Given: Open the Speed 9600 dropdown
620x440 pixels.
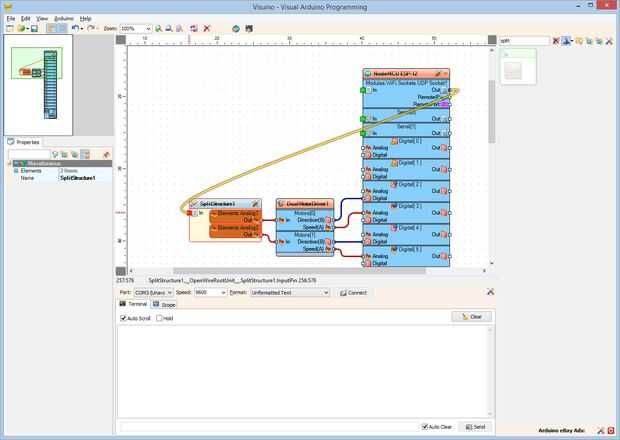Looking at the screenshot, I should pyautogui.click(x=223, y=293).
